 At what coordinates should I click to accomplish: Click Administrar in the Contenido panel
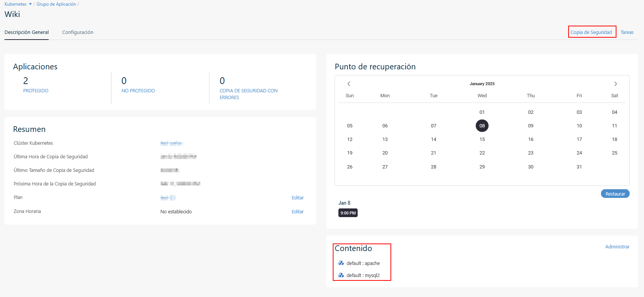point(617,247)
